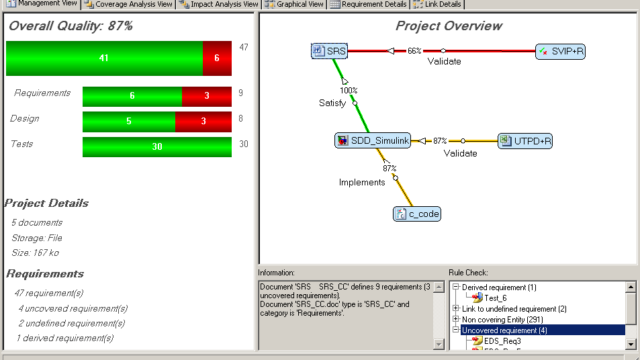Click the '47 requirement(s)' text
The width and height of the screenshot is (640, 360).
tap(49, 293)
